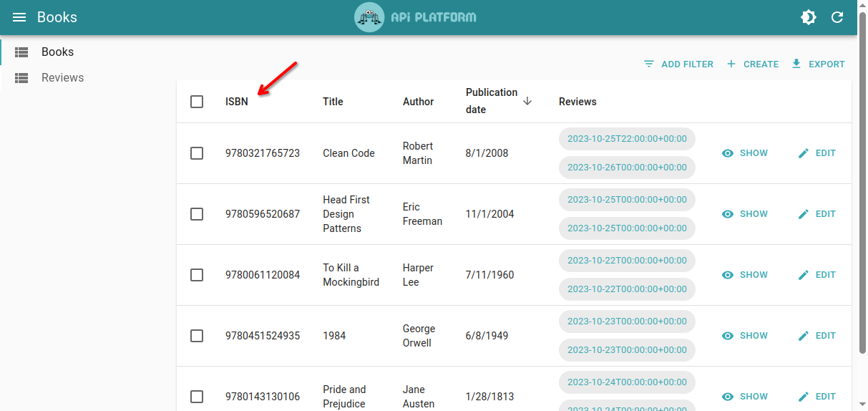868x411 pixels.
Task: Click ISBN cell 9780061120084
Action: pos(263,275)
